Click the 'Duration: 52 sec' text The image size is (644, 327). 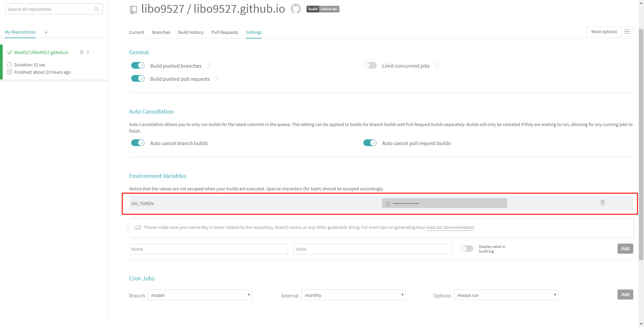(30, 65)
